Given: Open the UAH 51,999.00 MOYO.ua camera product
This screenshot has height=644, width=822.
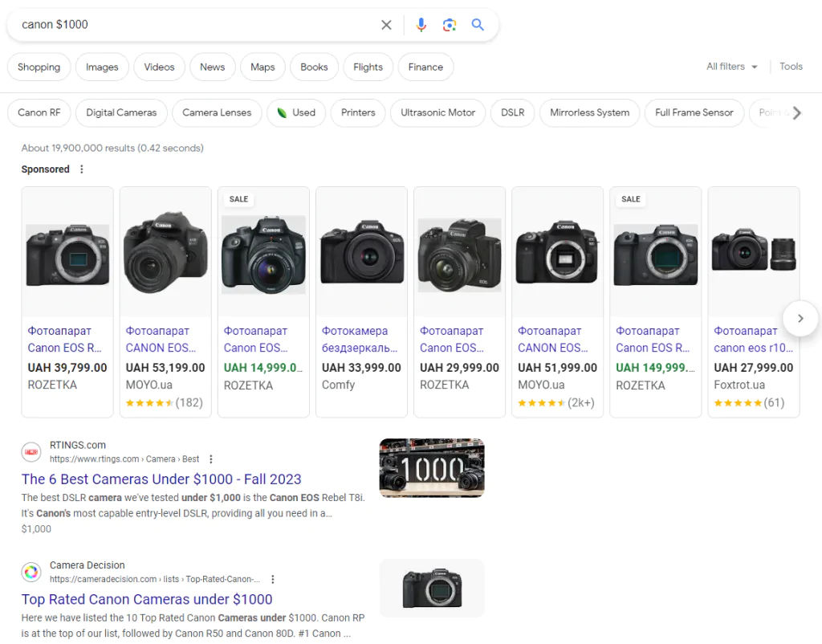Looking at the screenshot, I should point(558,302).
